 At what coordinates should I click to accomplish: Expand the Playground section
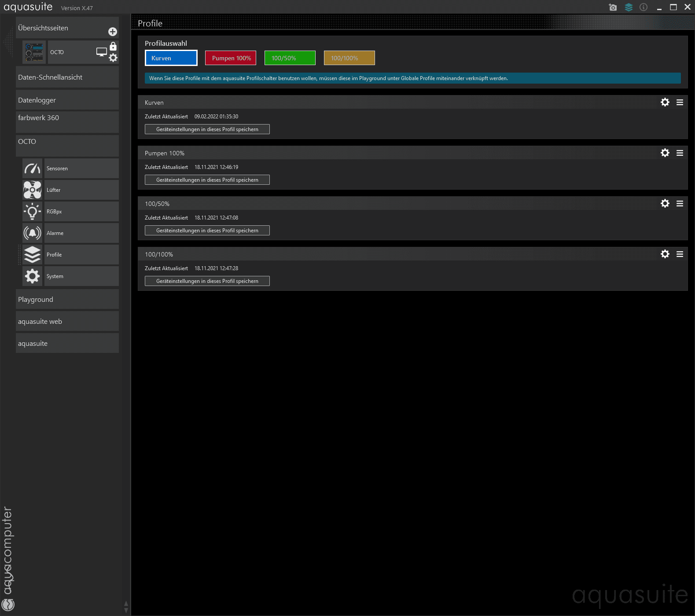(x=67, y=299)
